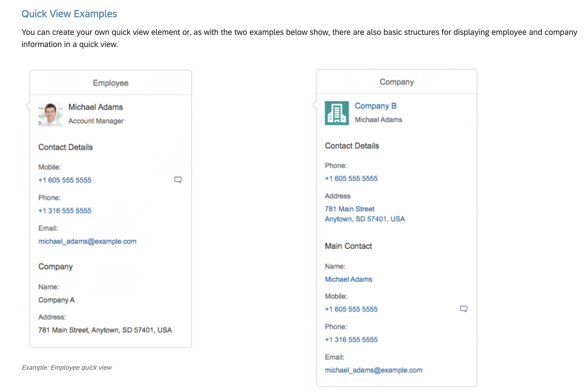The height and width of the screenshot is (391, 588).
Task: Select the Quick View Examples heading
Action: (69, 14)
